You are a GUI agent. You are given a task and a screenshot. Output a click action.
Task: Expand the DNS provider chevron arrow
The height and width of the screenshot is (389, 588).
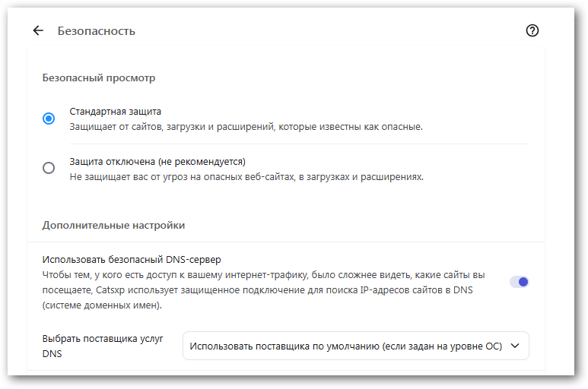515,346
